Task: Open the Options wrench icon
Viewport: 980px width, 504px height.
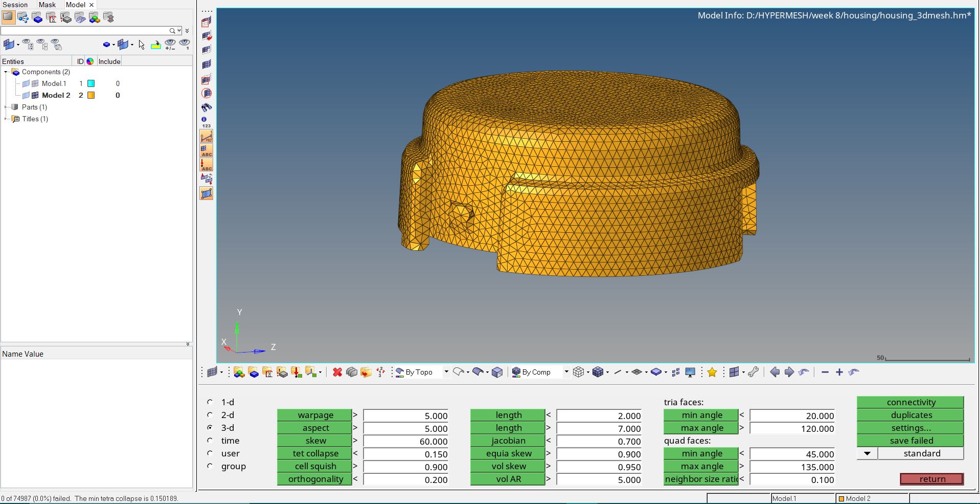Action: point(753,372)
